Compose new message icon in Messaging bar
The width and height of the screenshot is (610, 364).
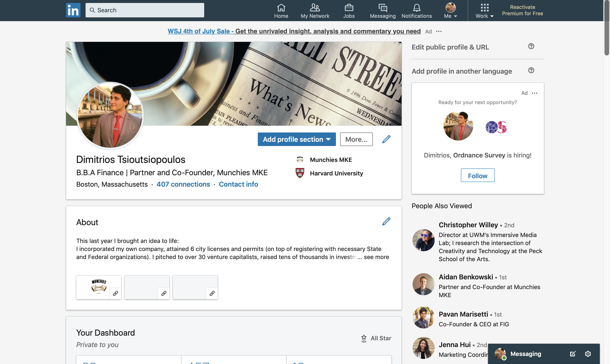573,354
